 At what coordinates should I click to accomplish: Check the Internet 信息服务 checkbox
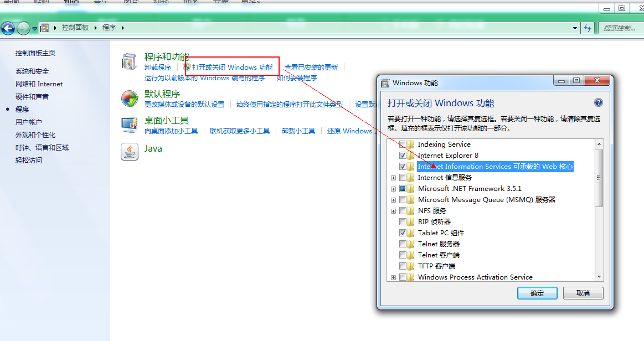pyautogui.click(x=403, y=178)
